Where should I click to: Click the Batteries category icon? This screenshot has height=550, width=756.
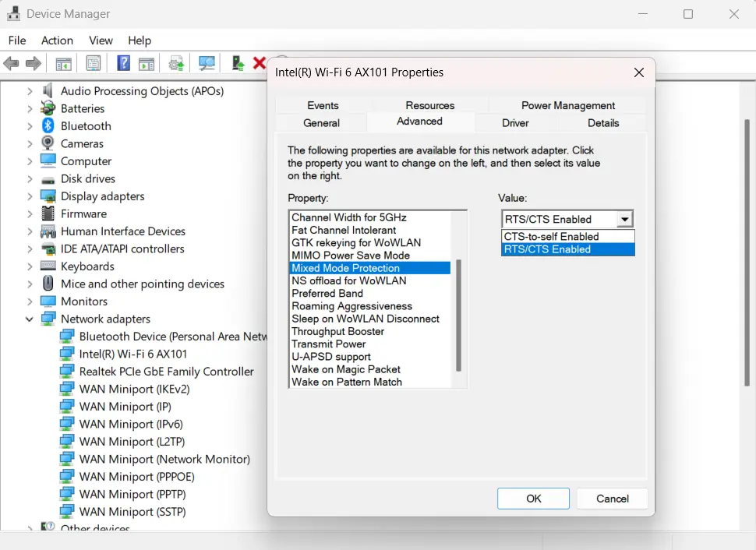pyautogui.click(x=48, y=108)
